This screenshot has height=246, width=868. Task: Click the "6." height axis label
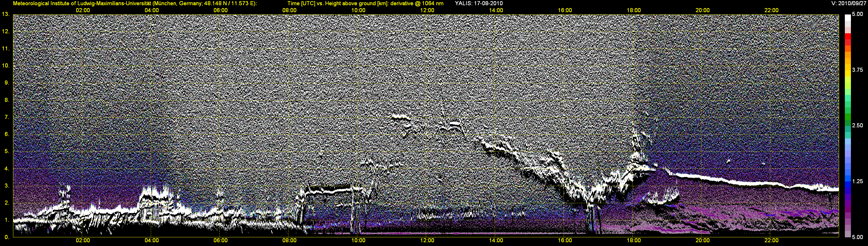click(x=7, y=134)
